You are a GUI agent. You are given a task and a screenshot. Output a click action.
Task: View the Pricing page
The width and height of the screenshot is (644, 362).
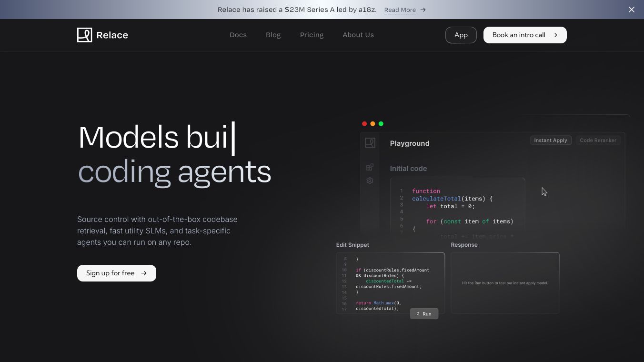click(312, 35)
